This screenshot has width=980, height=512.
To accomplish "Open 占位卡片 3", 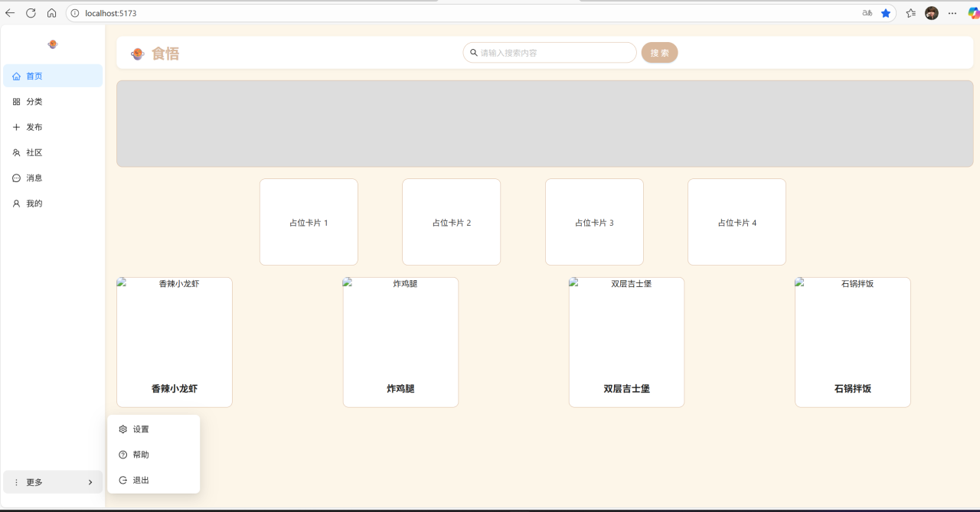I will pos(594,222).
